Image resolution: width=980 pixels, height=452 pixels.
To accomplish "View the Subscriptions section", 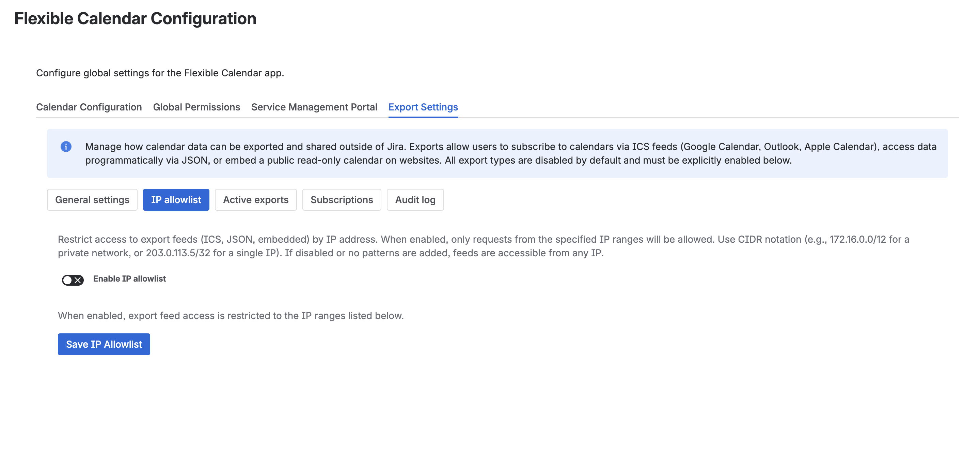I will click(x=341, y=200).
